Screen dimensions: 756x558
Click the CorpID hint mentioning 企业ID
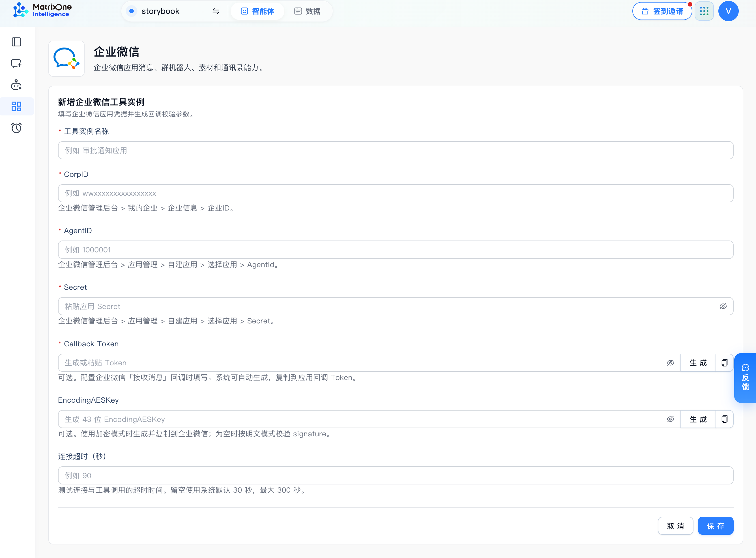[147, 208]
